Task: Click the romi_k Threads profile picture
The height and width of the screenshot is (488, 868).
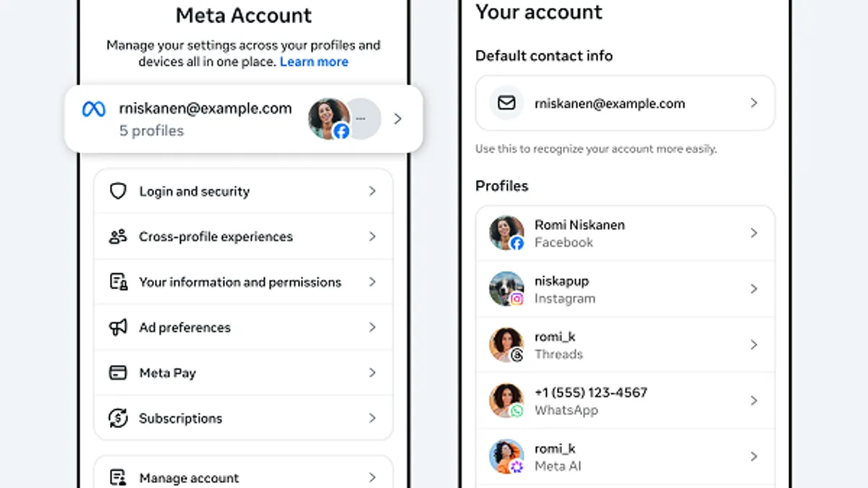Action: [506, 345]
